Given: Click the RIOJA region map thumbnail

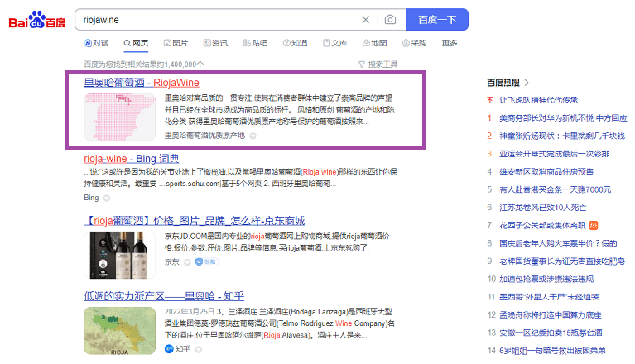Looking at the screenshot, I should [x=119, y=331].
